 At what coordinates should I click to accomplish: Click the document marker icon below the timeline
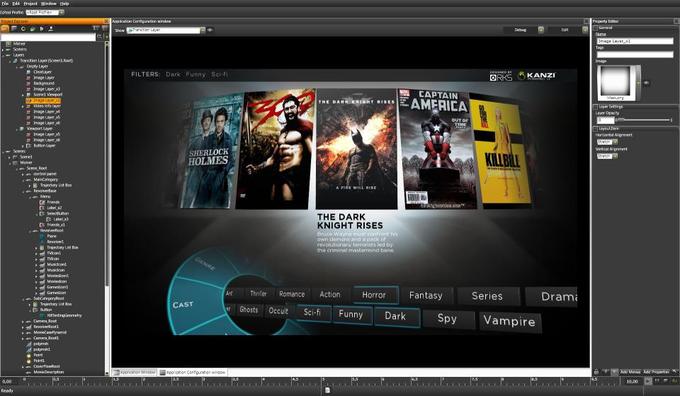327,390
